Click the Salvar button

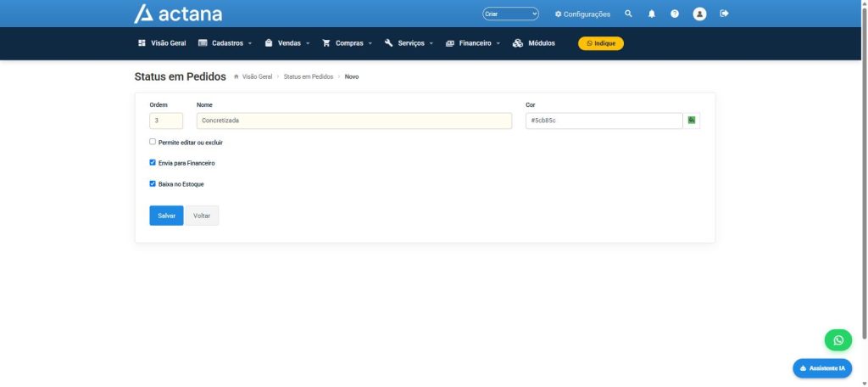166,216
